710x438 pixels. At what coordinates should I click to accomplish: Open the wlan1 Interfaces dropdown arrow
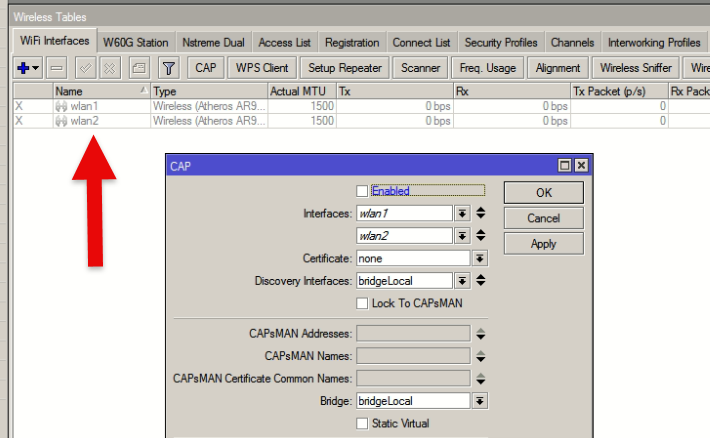(x=462, y=213)
